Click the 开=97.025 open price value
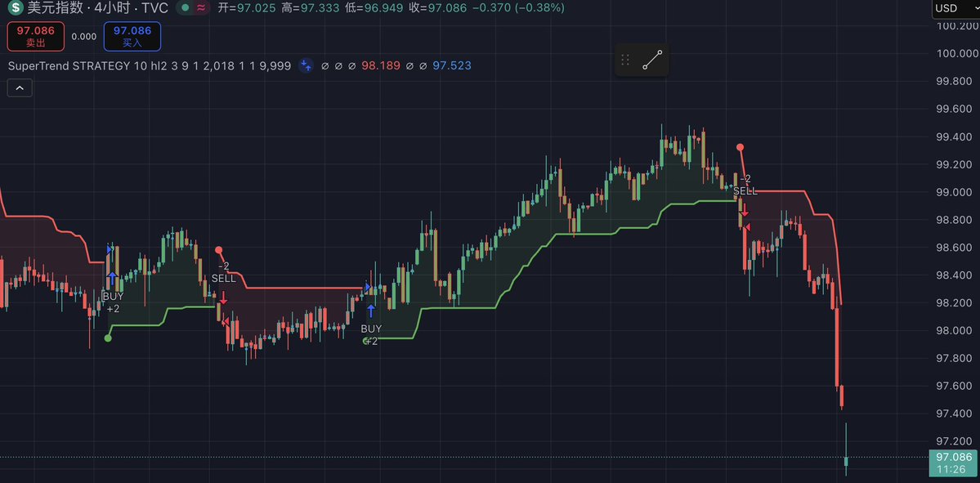 tap(247, 8)
